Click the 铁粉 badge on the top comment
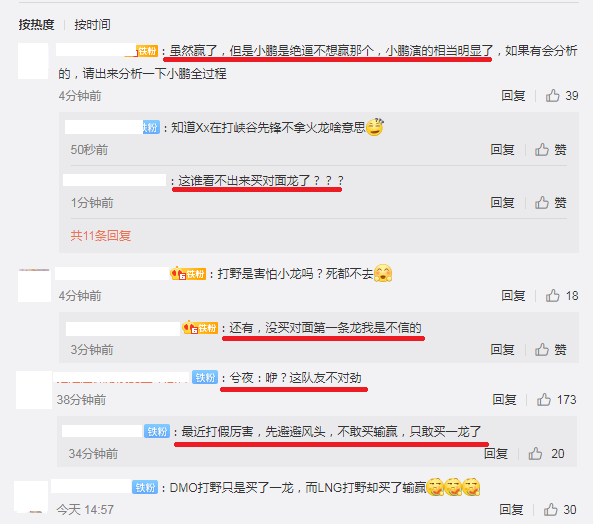The image size is (593, 524). click(147, 51)
